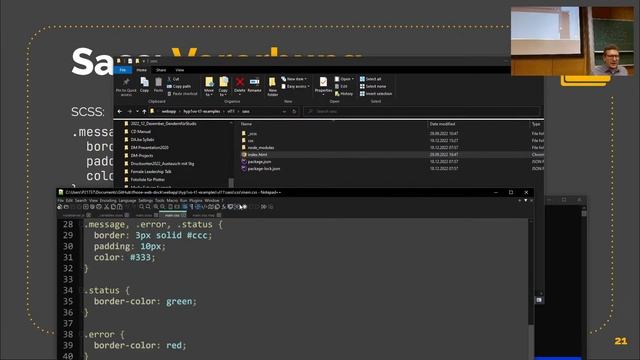Click History in the Explorer Open group
Image resolution: width=640 pixels, height=360 pixels.
click(344, 93)
